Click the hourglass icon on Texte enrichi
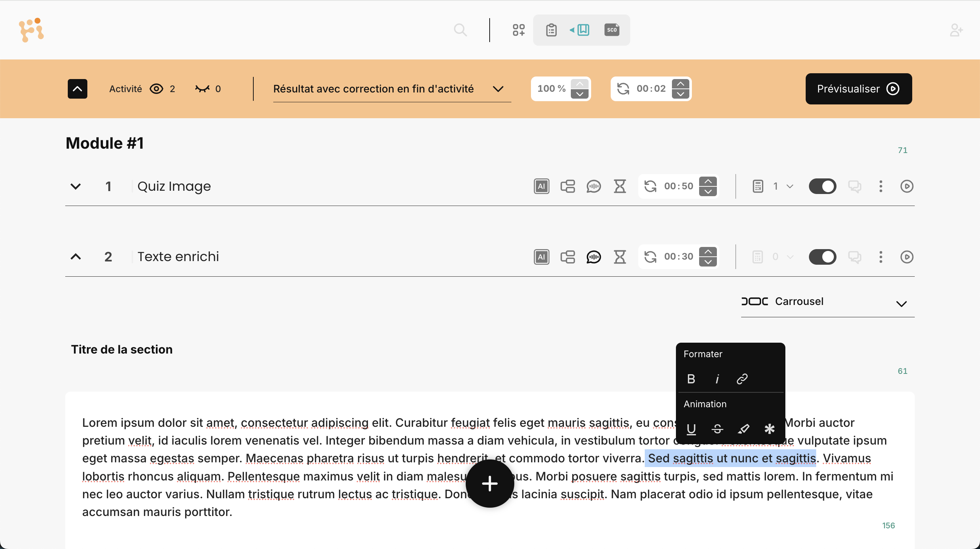 point(620,257)
